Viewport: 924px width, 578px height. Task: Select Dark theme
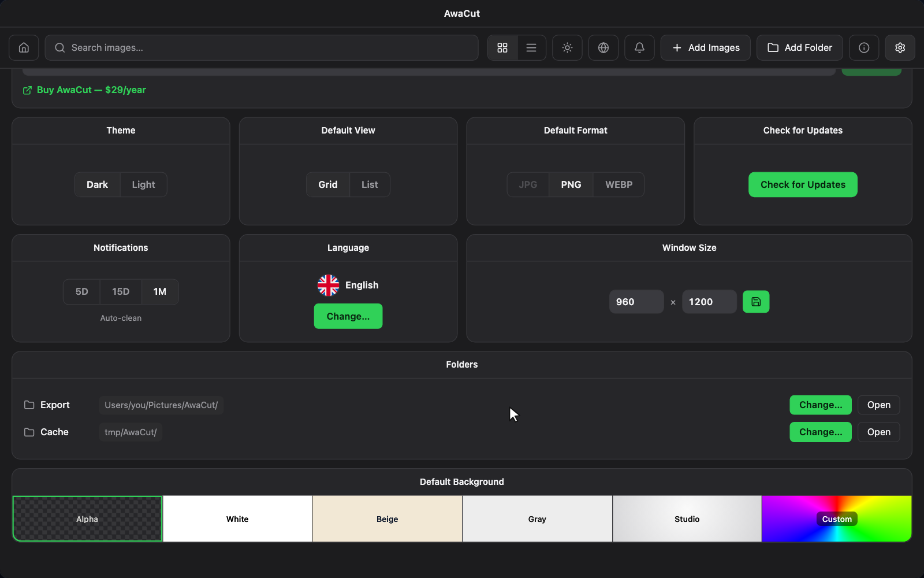97,185
